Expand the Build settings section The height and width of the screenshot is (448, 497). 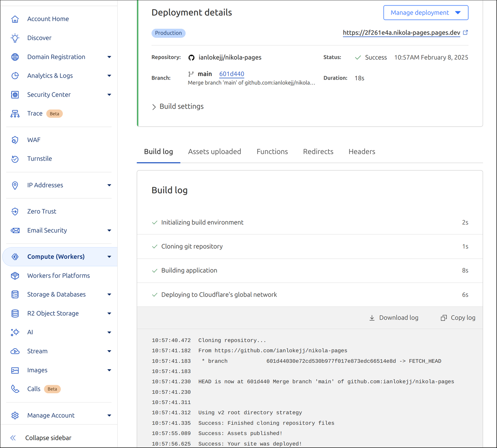tap(177, 106)
